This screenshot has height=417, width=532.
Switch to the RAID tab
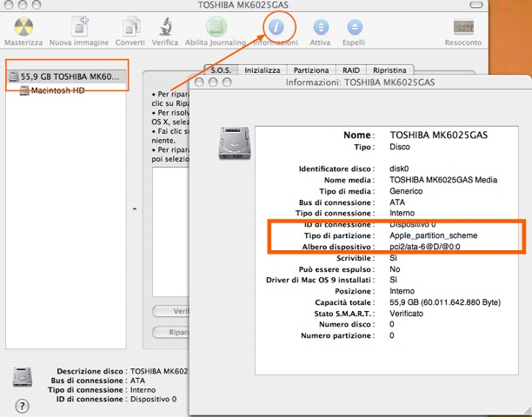coord(351,69)
